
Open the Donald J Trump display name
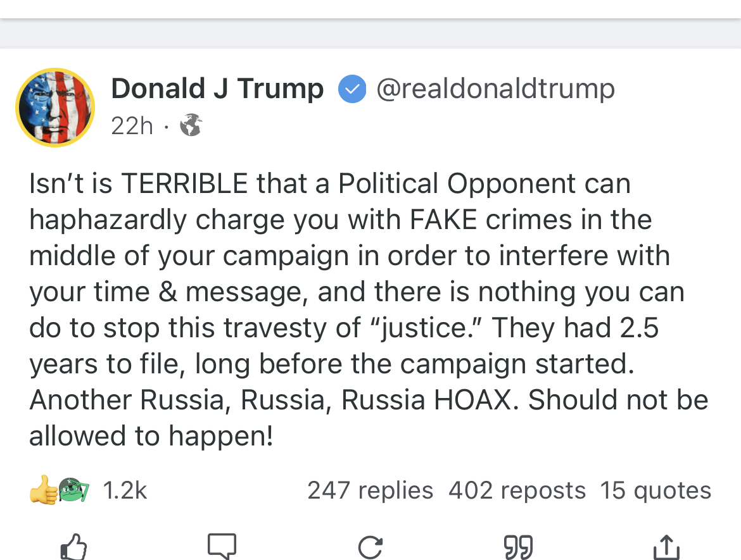coord(217,89)
